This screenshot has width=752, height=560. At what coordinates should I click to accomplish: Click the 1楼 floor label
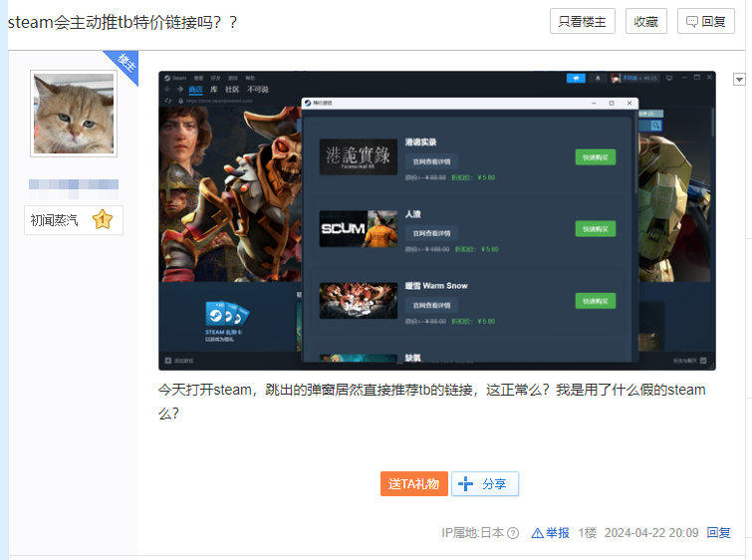[587, 533]
